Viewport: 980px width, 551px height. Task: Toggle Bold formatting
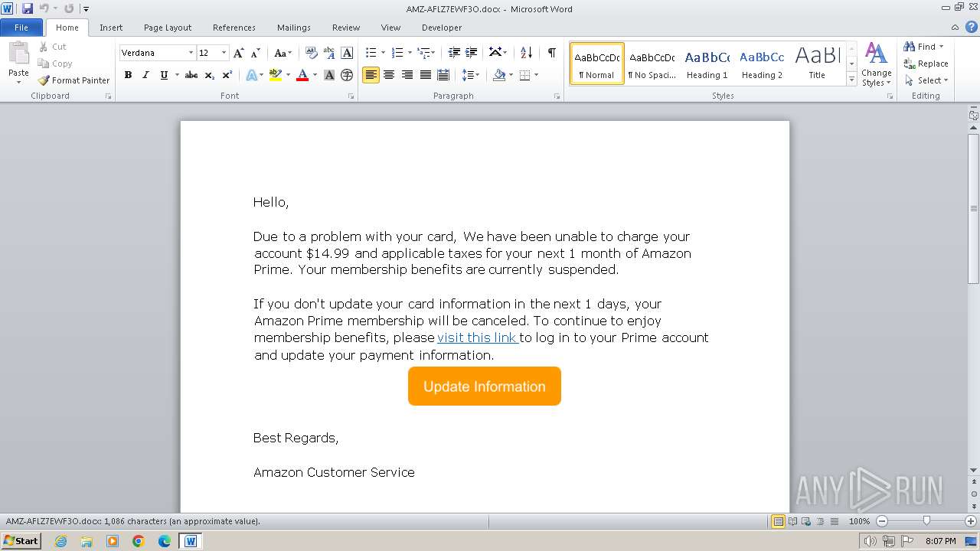128,75
